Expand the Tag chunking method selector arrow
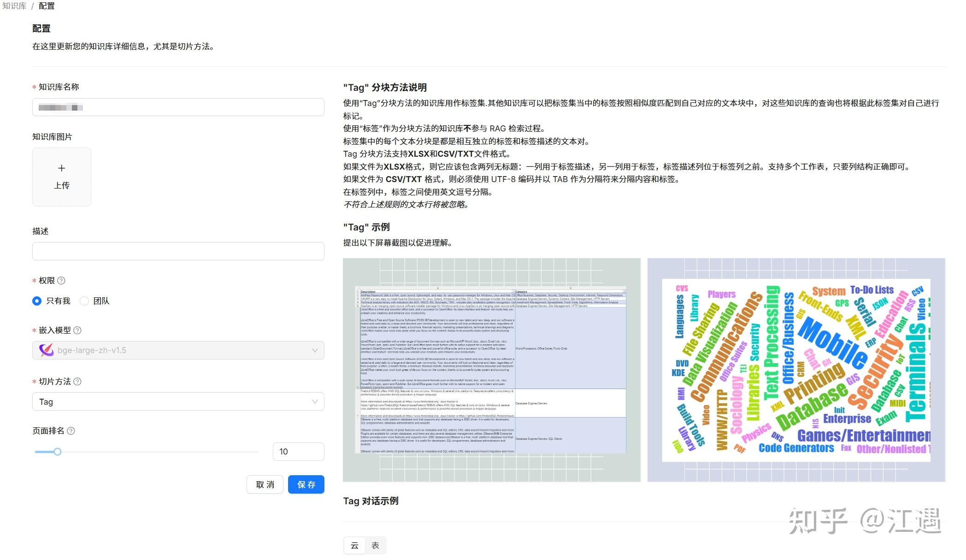966x560 pixels. (x=315, y=401)
